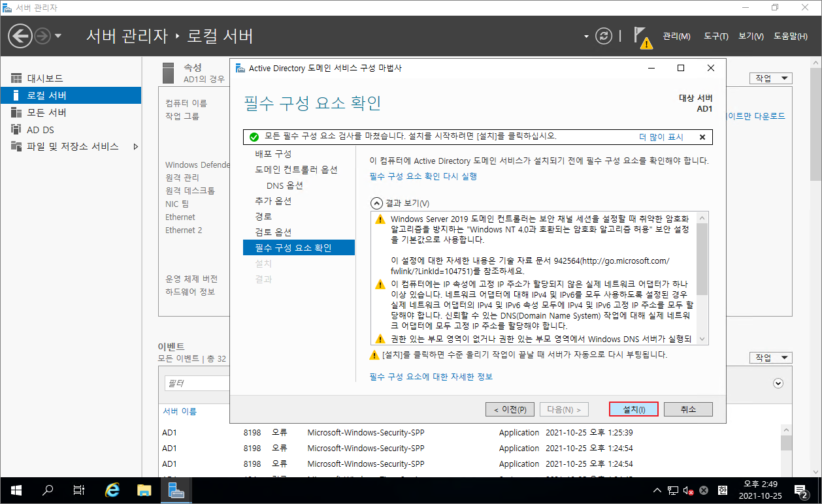
Task: Click the 파일 및 저장소 서비스 icon
Action: pyautogui.click(x=16, y=146)
